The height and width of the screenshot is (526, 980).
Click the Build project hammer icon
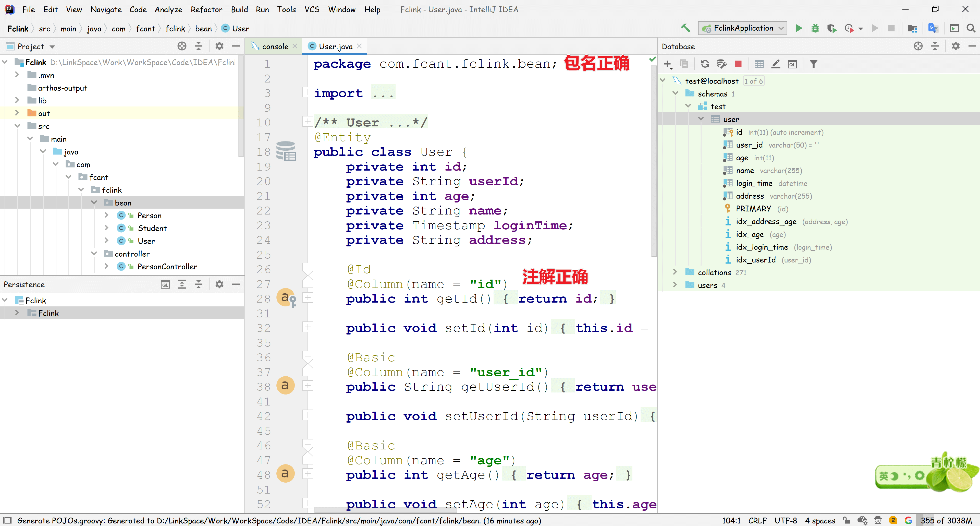[685, 28]
